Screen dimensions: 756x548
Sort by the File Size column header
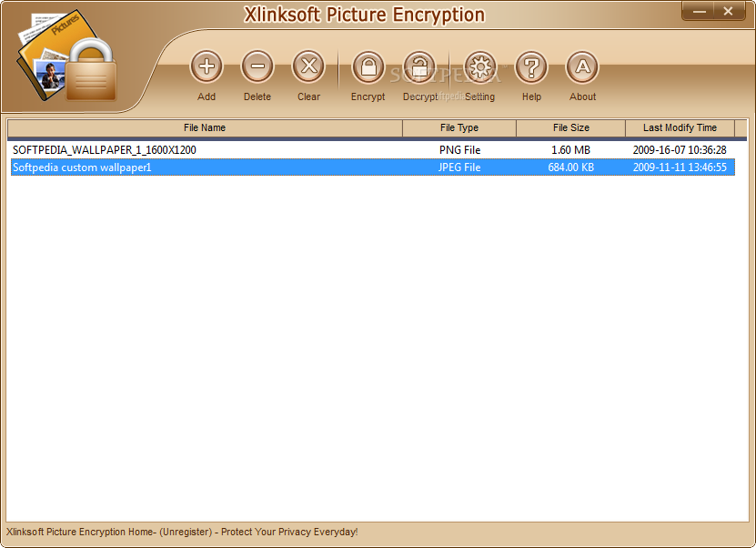tap(570, 127)
